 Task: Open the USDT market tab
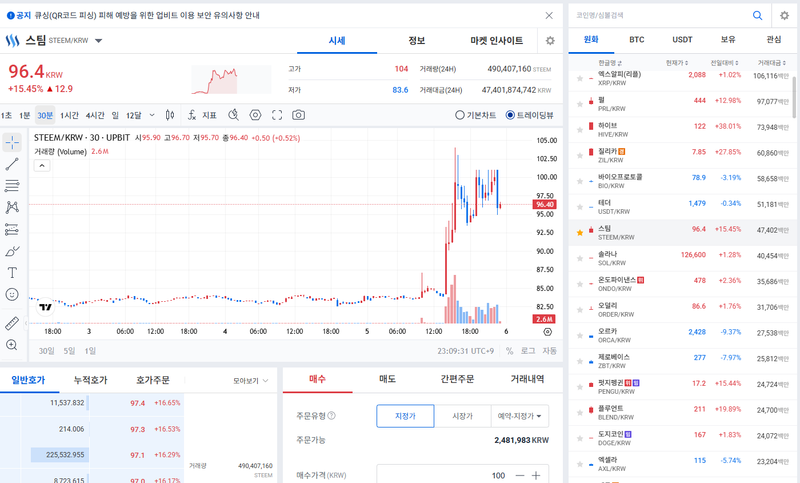682,40
